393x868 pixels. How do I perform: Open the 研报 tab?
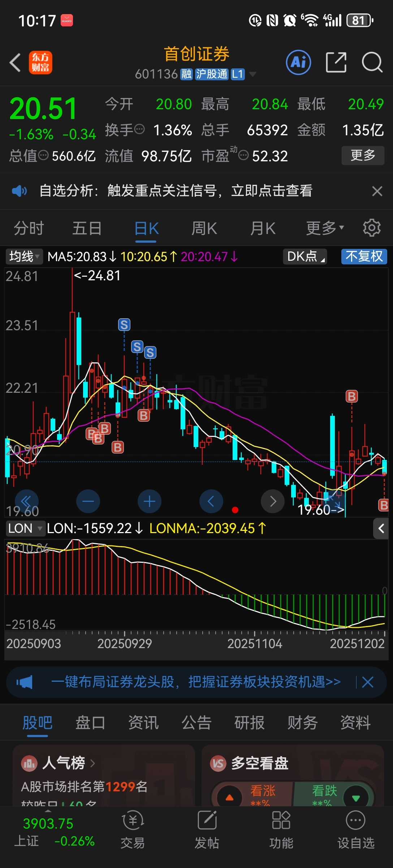tap(250, 723)
